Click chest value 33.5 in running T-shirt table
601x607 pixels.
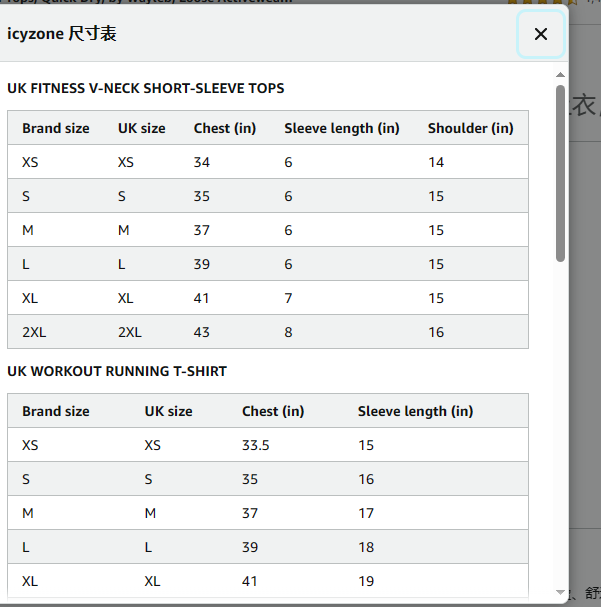256,445
